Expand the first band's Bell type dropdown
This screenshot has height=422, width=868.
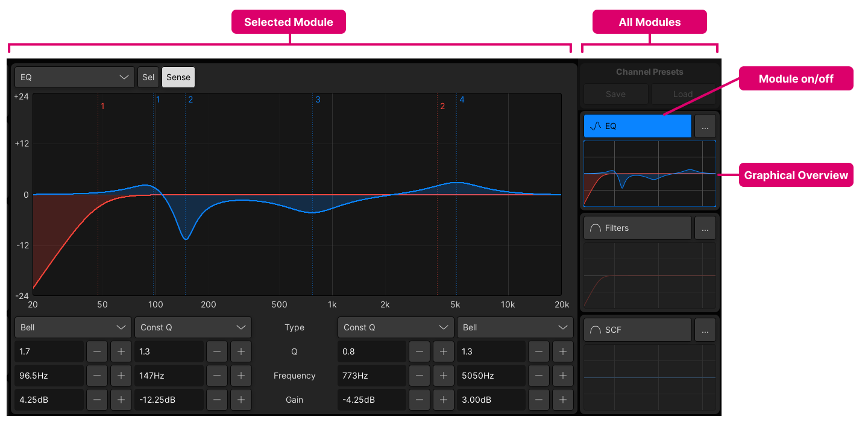pos(73,327)
